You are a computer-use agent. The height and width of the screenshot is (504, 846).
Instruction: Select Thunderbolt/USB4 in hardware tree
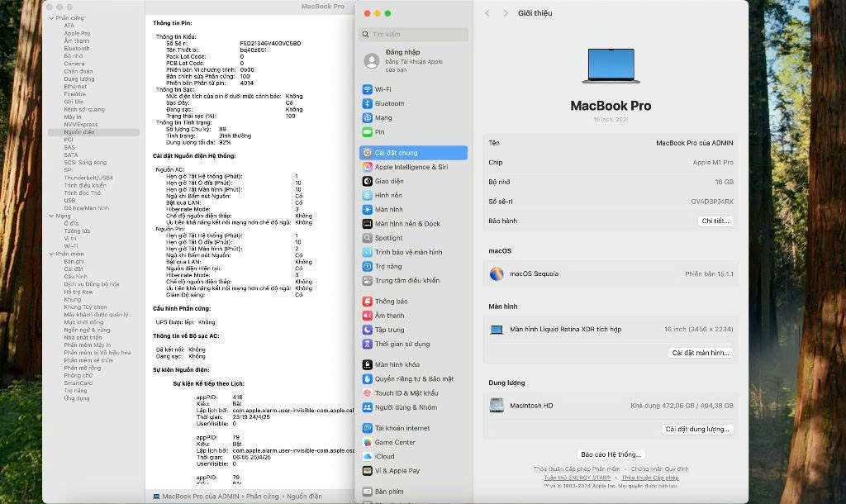click(x=88, y=178)
